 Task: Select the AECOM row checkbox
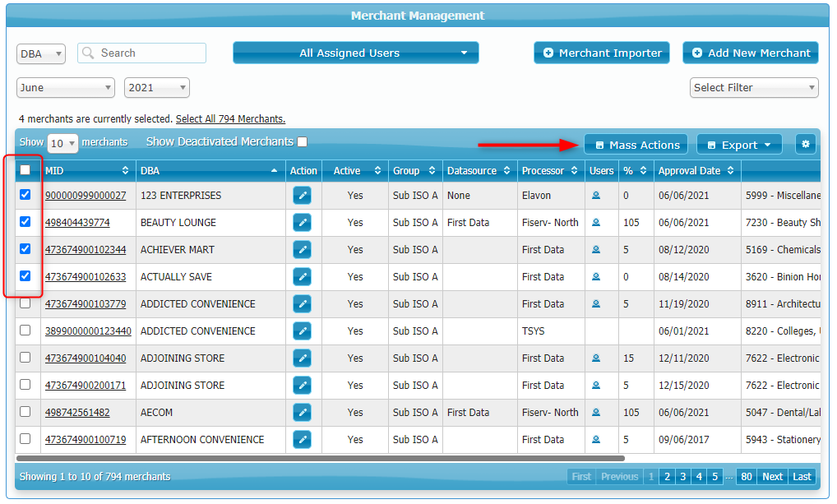tap(25, 412)
